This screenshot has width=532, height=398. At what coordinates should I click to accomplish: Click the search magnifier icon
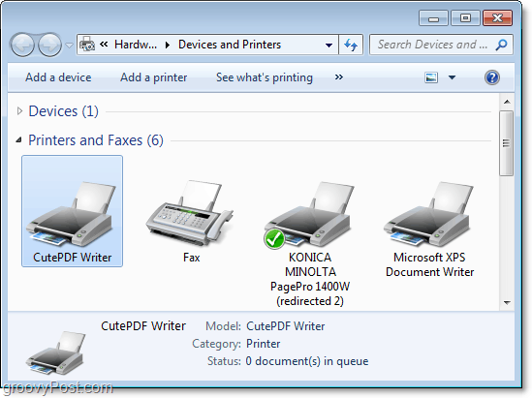point(501,45)
